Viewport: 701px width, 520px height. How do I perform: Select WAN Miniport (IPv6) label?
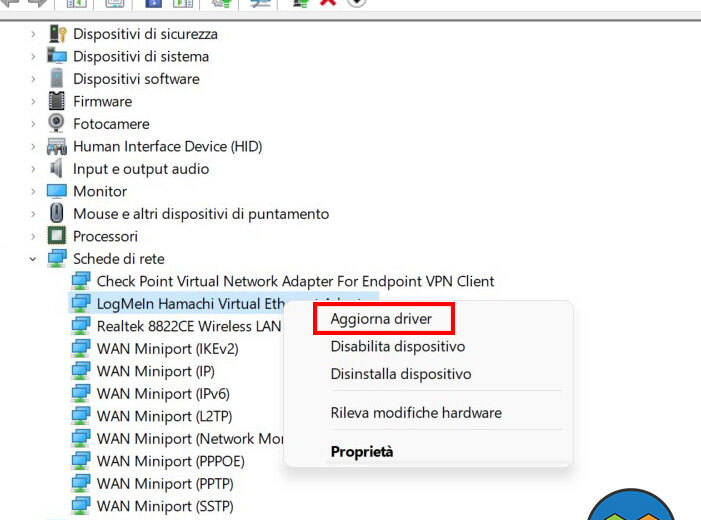click(163, 394)
